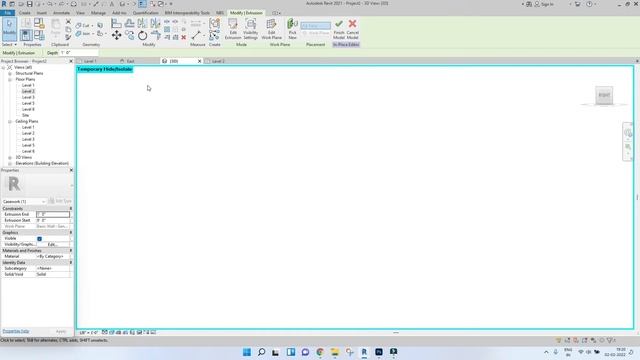
Task: Open the Select dropdown under Modify
Action: [9, 44]
